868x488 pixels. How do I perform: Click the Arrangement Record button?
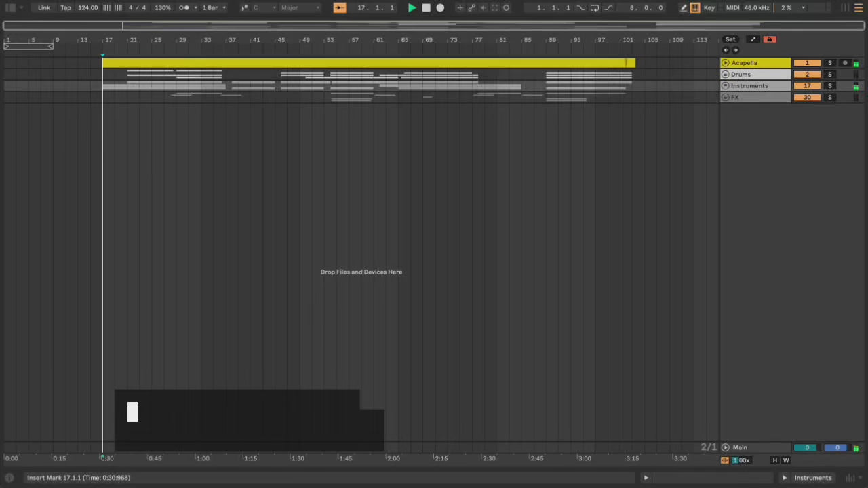[440, 8]
